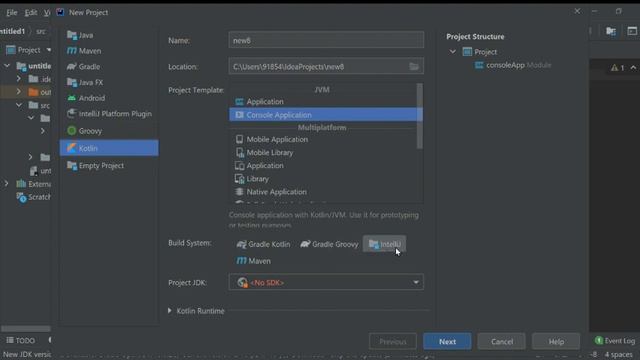Expand out folder in project tree

(x=19, y=92)
